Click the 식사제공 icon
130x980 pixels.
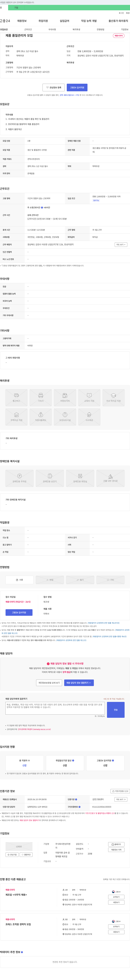point(89,417)
